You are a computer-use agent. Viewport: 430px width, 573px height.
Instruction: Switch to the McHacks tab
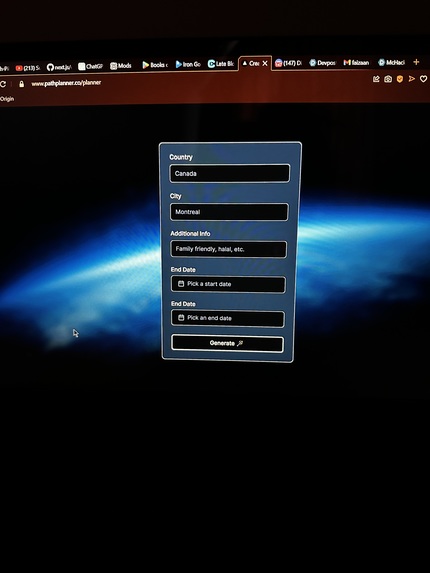[x=391, y=62]
